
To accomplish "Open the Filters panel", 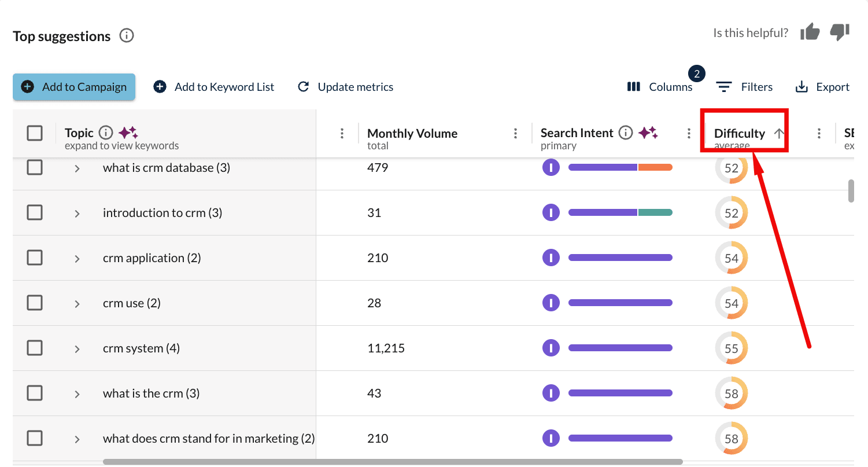I will tap(744, 87).
